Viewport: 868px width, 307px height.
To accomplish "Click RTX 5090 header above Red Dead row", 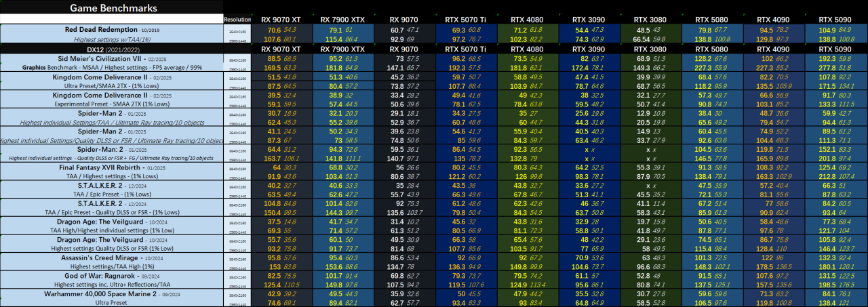I will pos(836,20).
